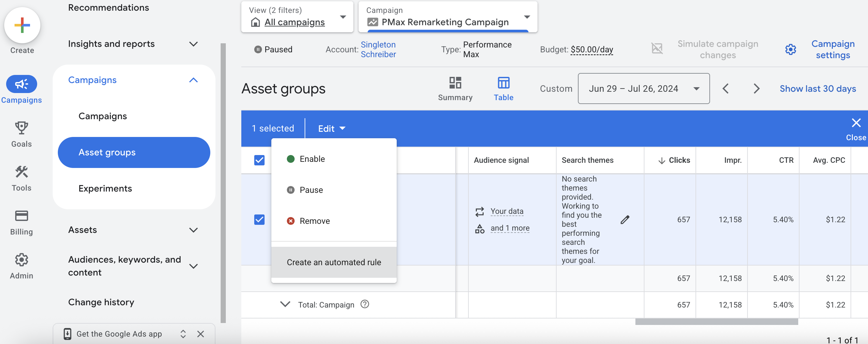This screenshot has width=868, height=344.
Task: Open the View (2 filters) dropdown
Action: coord(297,17)
